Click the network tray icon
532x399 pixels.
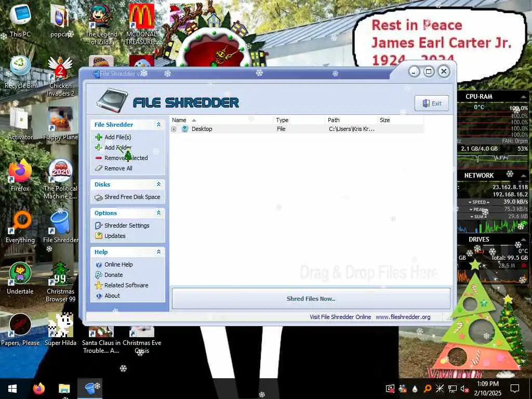pyautogui.click(x=453, y=389)
